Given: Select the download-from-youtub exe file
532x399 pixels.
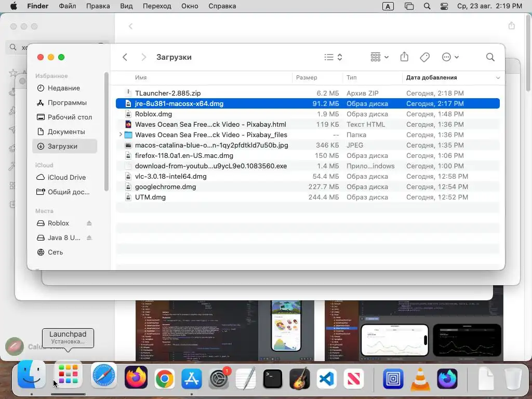Looking at the screenshot, I should pos(308,166).
